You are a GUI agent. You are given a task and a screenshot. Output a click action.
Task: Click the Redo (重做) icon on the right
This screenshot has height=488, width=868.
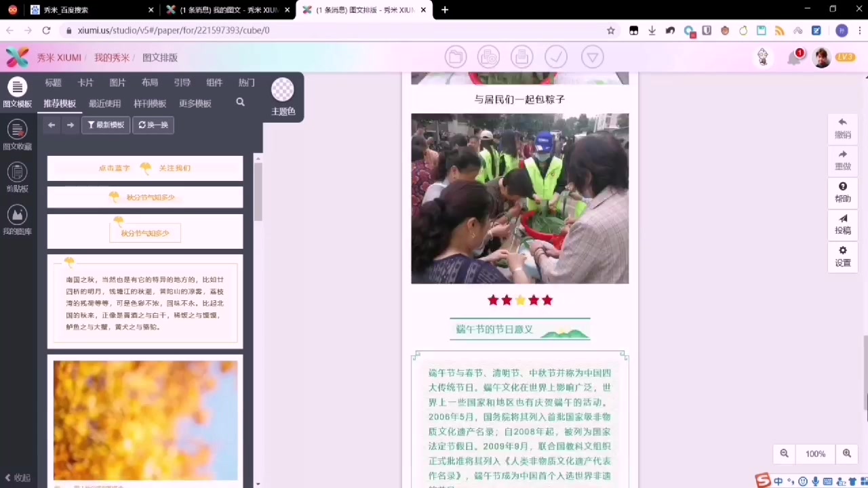[842, 160]
